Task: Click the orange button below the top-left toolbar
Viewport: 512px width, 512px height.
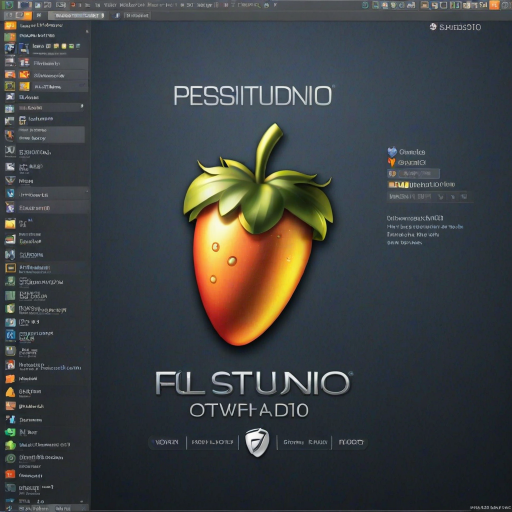Action: coord(28,15)
